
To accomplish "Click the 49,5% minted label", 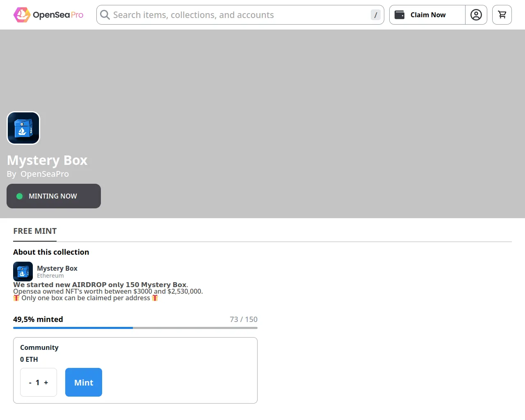I will [38, 320].
